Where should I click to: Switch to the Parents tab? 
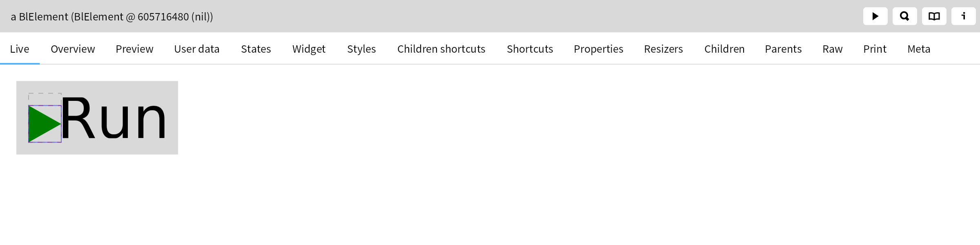point(783,49)
